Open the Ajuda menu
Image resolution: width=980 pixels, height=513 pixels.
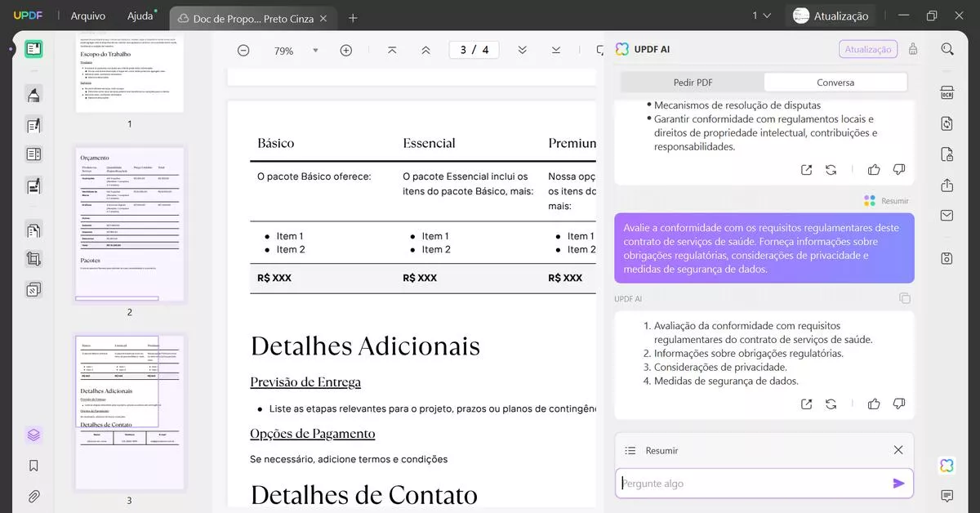click(140, 16)
